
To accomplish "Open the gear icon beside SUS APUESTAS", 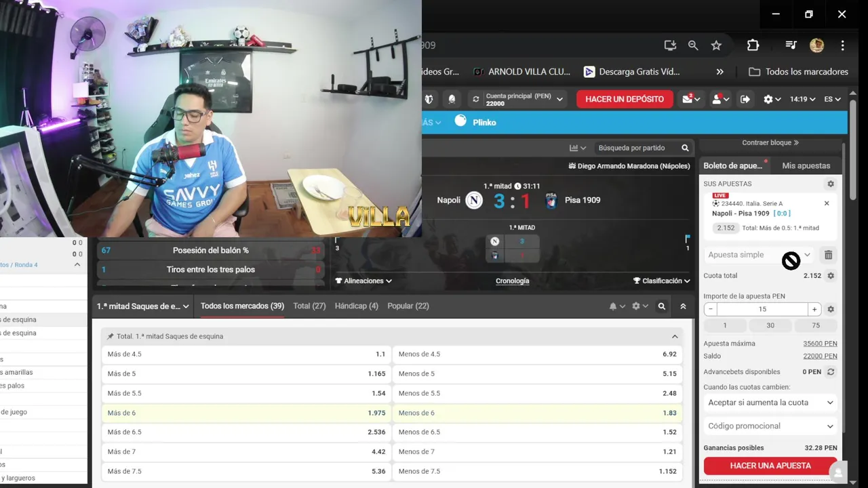I will (831, 184).
